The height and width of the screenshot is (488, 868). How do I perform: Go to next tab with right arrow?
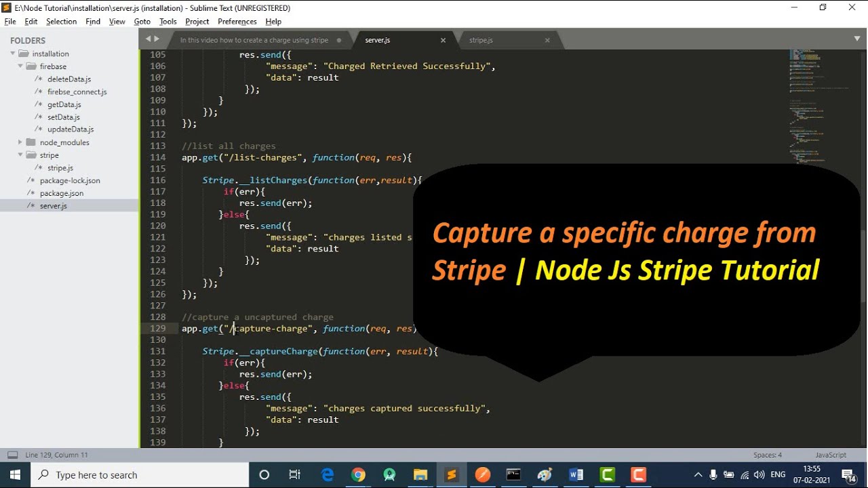coord(157,39)
